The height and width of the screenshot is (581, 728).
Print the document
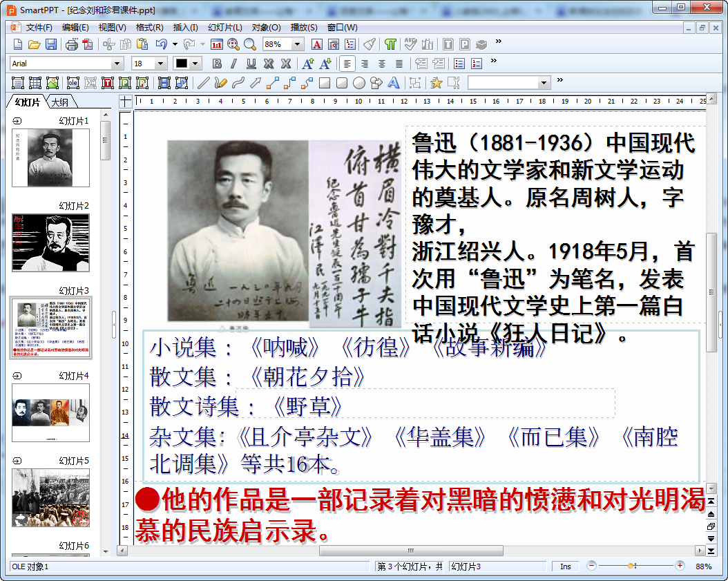point(72,45)
